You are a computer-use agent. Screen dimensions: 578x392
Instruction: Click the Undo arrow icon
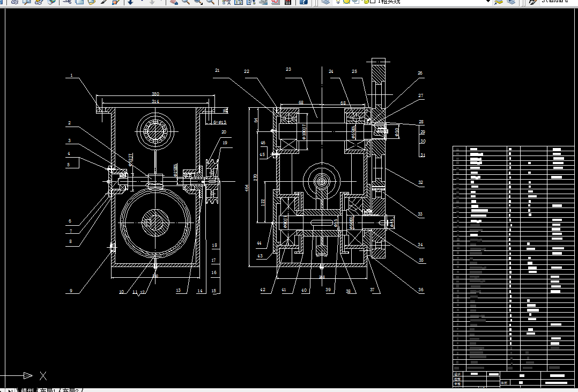[131, 2]
